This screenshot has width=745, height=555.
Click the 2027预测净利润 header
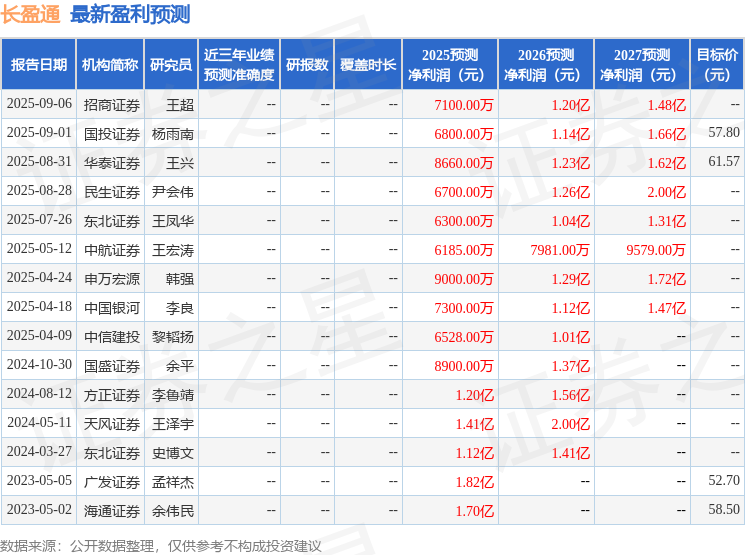pos(642,65)
